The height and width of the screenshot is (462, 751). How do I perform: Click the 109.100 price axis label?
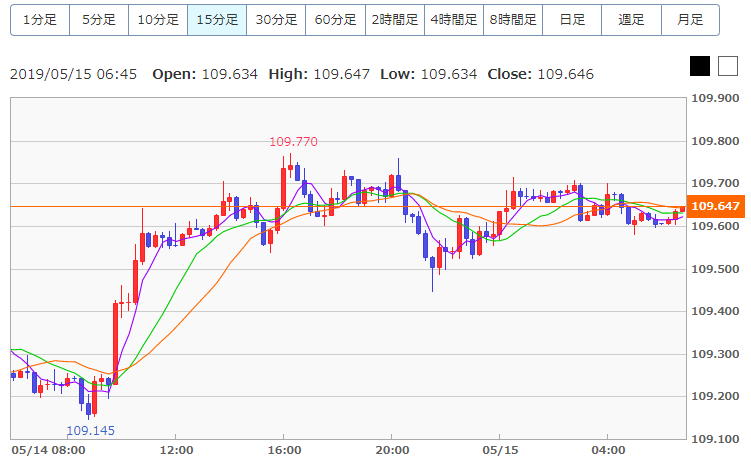pyautogui.click(x=715, y=439)
